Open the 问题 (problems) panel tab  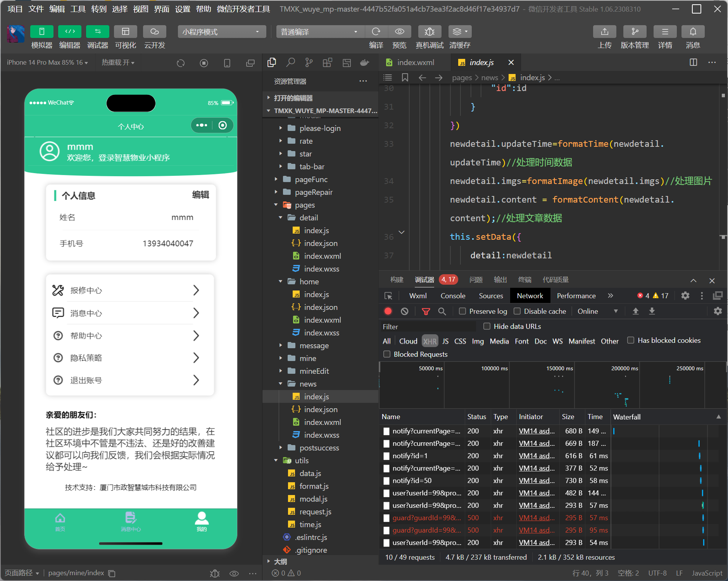pos(476,280)
